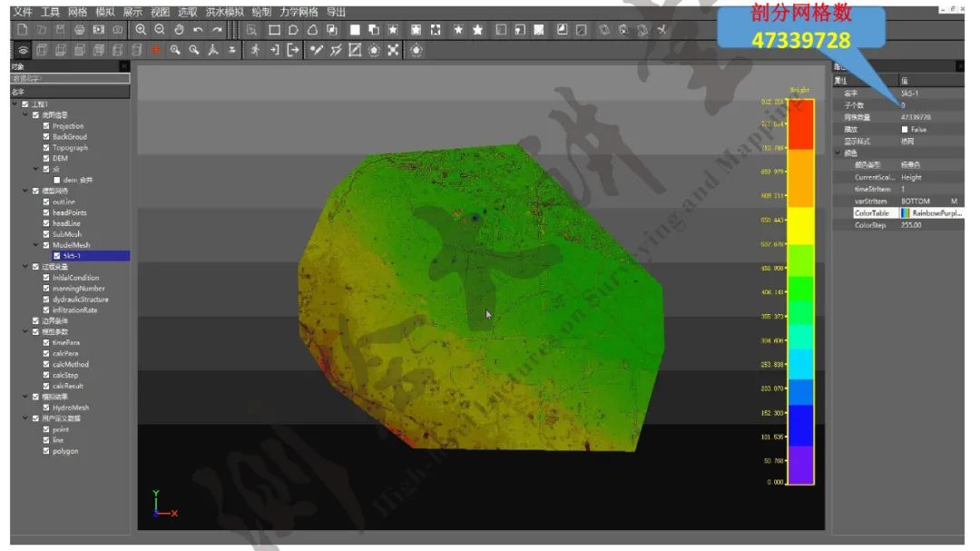Click the red center crosshair icon
This screenshot has width=980, height=551.
pyautogui.click(x=155, y=50)
